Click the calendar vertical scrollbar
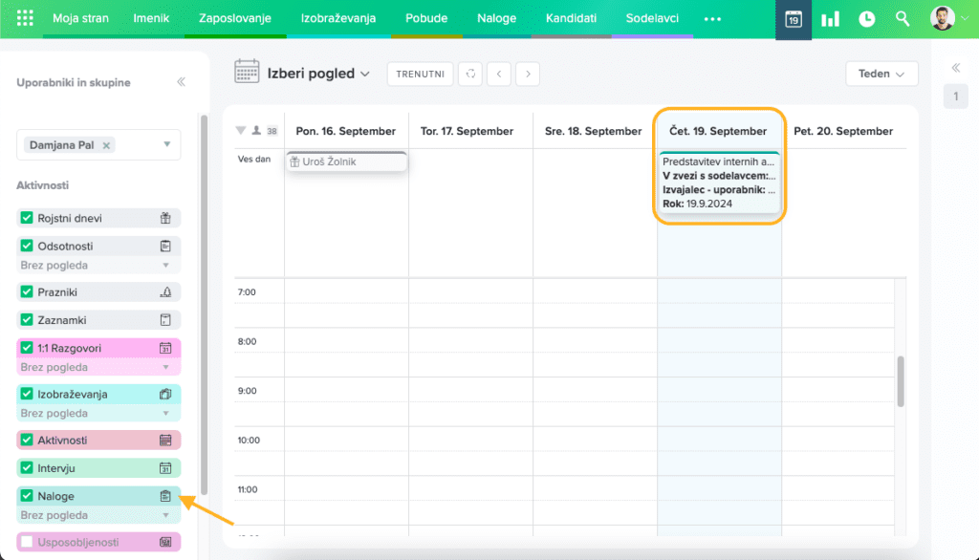The width and height of the screenshot is (979, 560). (900, 381)
